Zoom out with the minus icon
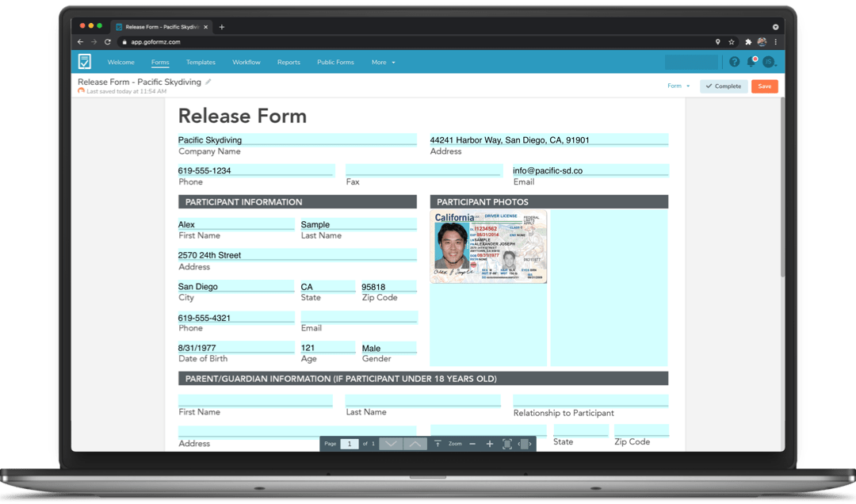 coord(472,443)
